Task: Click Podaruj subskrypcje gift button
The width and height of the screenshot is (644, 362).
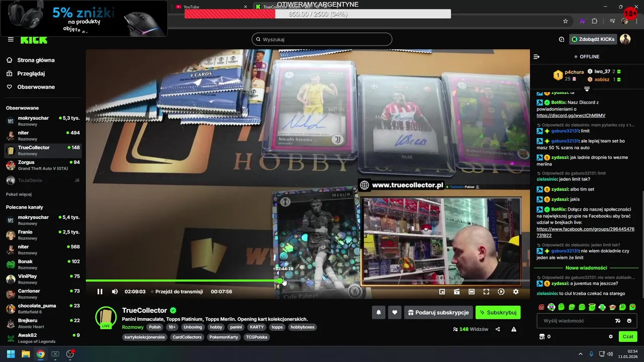Action: point(438,312)
